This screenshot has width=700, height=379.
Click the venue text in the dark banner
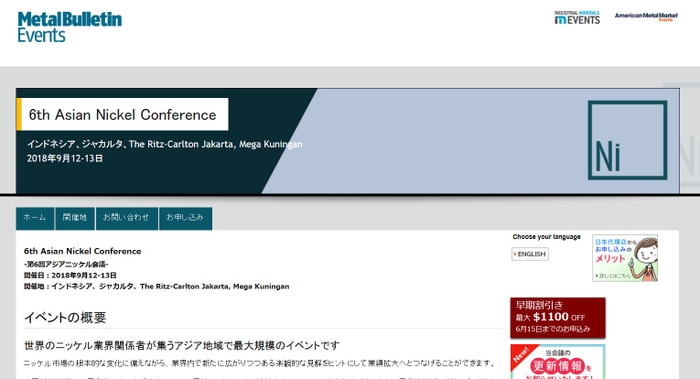coord(164,144)
